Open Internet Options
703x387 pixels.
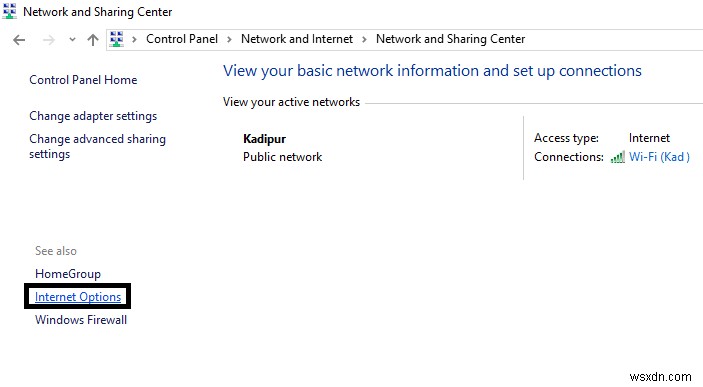[x=78, y=297]
